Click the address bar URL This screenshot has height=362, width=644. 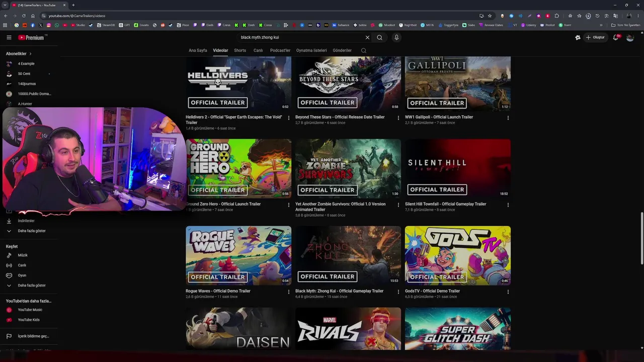77,16
